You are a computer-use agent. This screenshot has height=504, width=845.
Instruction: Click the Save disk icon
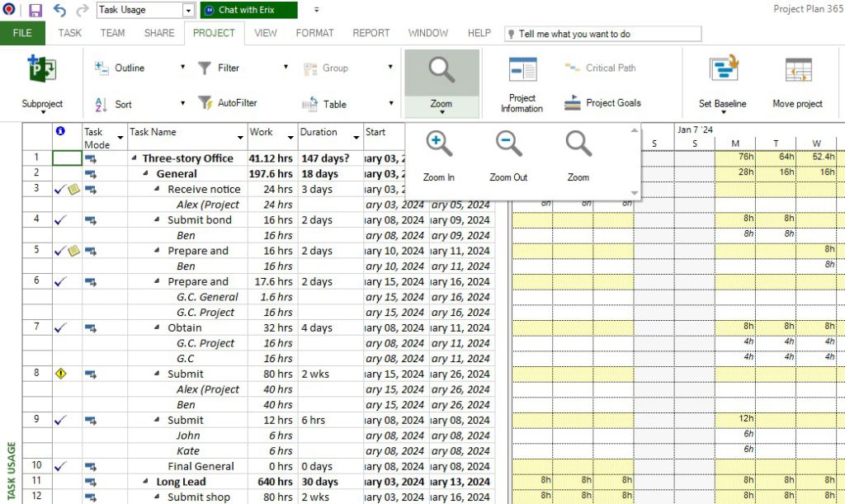point(35,10)
